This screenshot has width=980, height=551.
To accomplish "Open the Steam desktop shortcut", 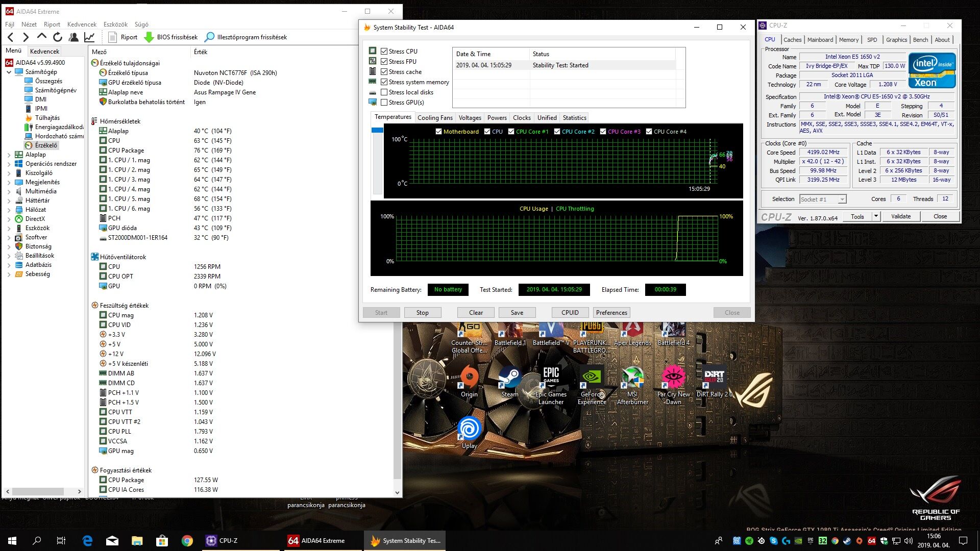I will 509,382.
